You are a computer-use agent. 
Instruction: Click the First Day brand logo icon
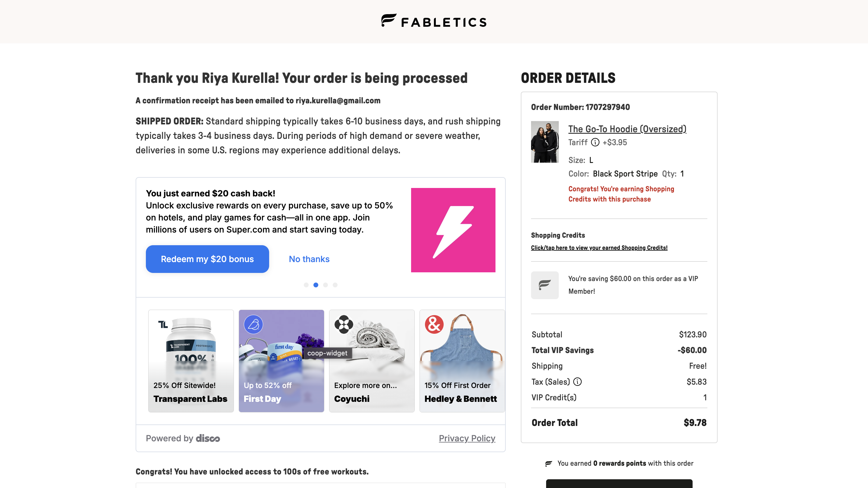click(x=253, y=324)
